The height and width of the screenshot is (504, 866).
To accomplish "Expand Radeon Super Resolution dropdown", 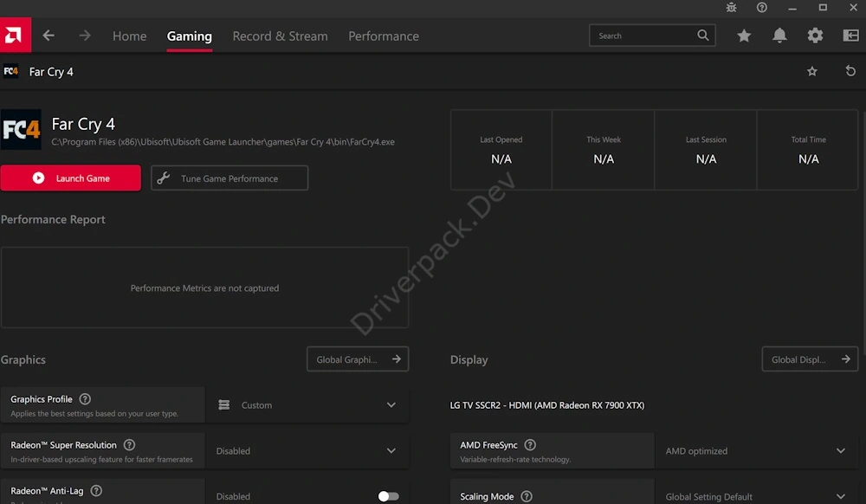I will coord(307,451).
